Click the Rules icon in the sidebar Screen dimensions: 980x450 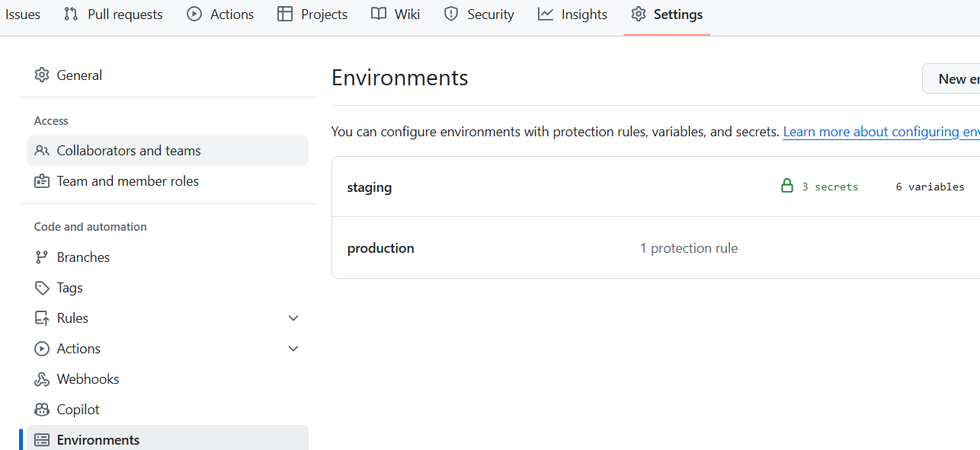pyautogui.click(x=42, y=318)
